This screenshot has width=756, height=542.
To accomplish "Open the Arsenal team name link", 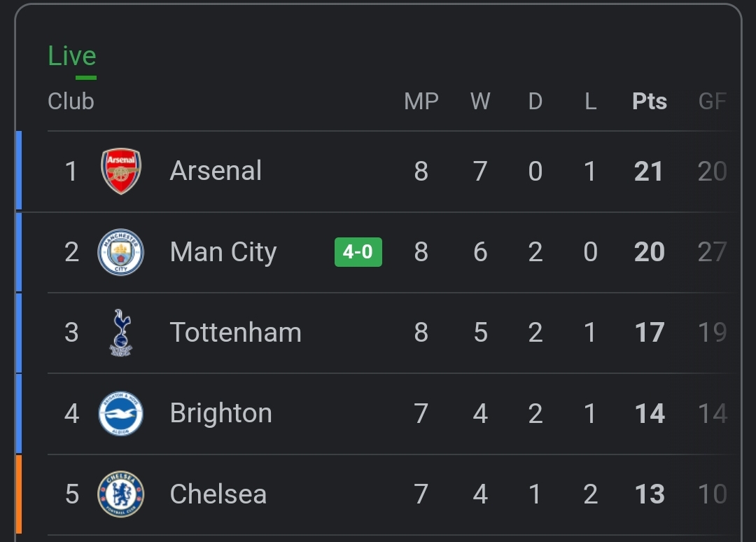I will pos(216,171).
